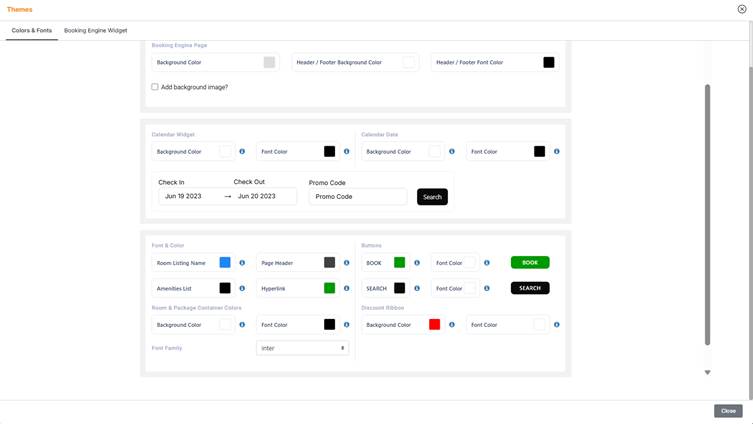This screenshot has height=424, width=753.
Task: Open the Font Family dropdown
Action: (x=302, y=348)
